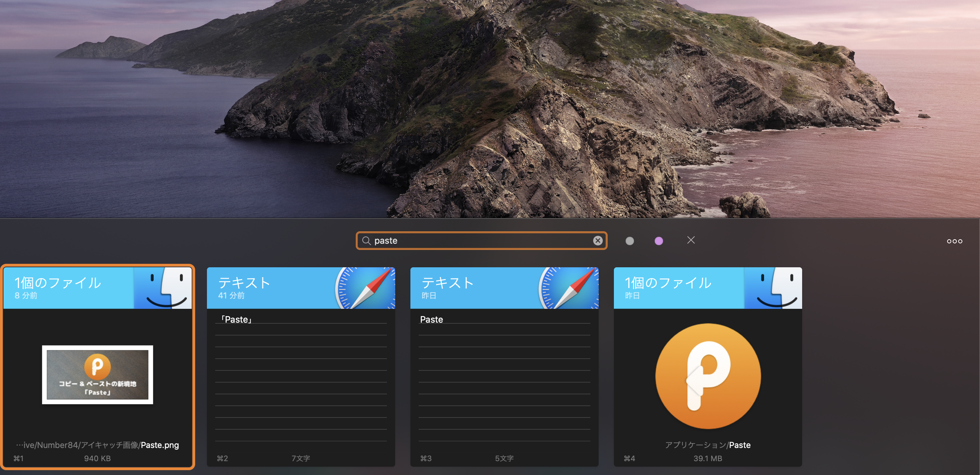Select the purple pinboard dot
The height and width of the screenshot is (475, 980).
659,241
